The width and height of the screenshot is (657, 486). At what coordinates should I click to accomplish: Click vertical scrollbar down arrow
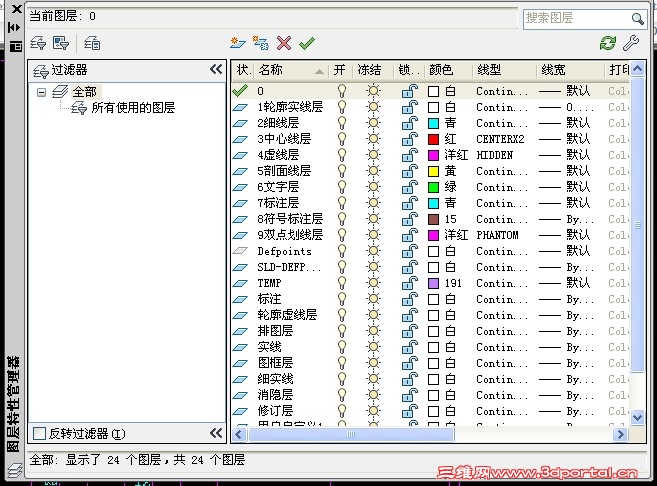coord(637,417)
